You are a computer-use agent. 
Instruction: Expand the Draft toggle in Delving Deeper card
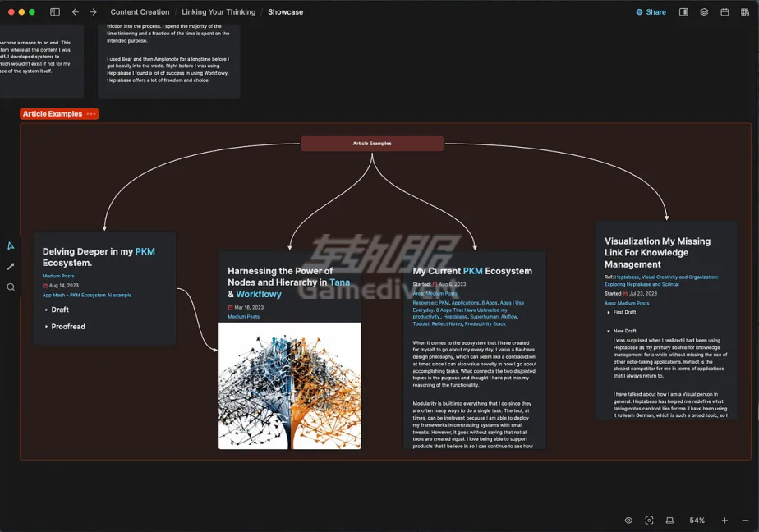click(x=47, y=310)
